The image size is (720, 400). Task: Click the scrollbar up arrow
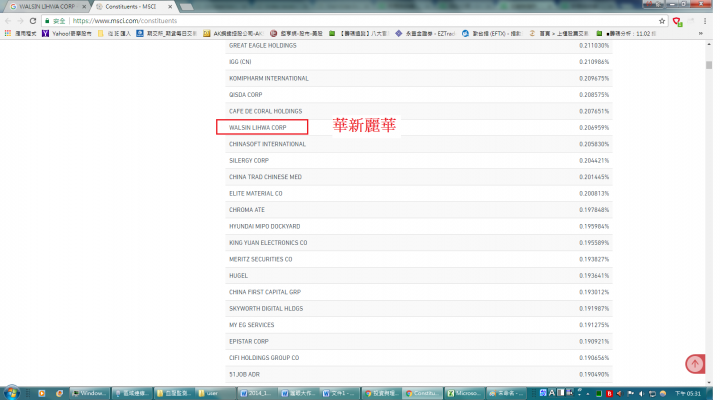709,44
